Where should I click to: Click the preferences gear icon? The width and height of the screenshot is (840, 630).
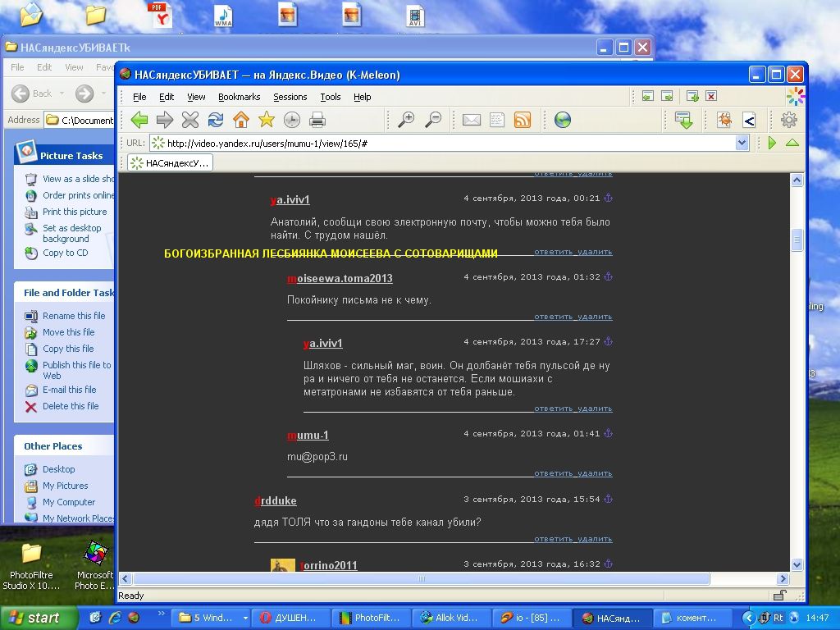788,120
